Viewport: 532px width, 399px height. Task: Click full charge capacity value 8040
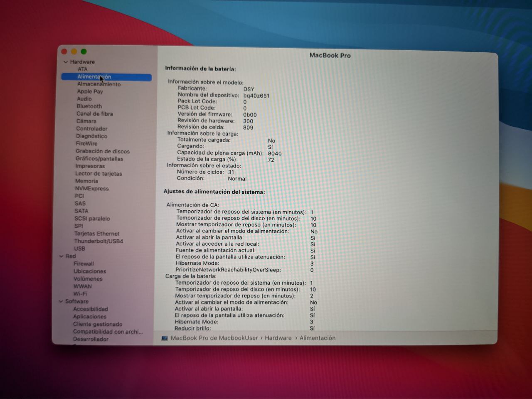[x=275, y=153]
